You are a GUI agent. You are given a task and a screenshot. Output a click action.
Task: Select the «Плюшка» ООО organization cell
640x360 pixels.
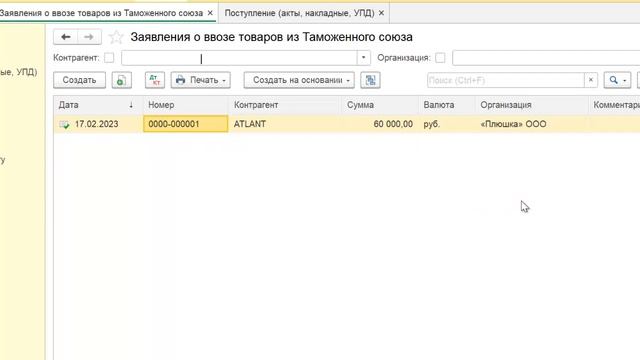click(532, 124)
